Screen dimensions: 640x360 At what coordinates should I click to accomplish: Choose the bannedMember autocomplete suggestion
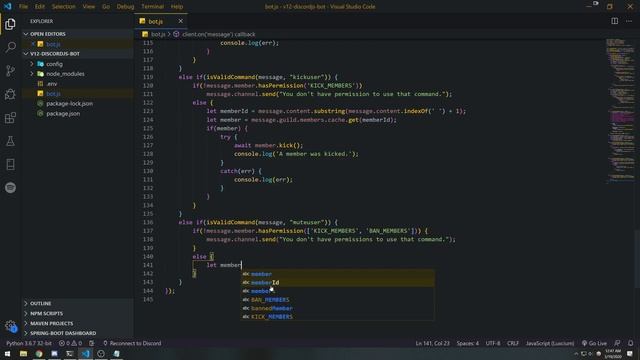pyautogui.click(x=338, y=308)
